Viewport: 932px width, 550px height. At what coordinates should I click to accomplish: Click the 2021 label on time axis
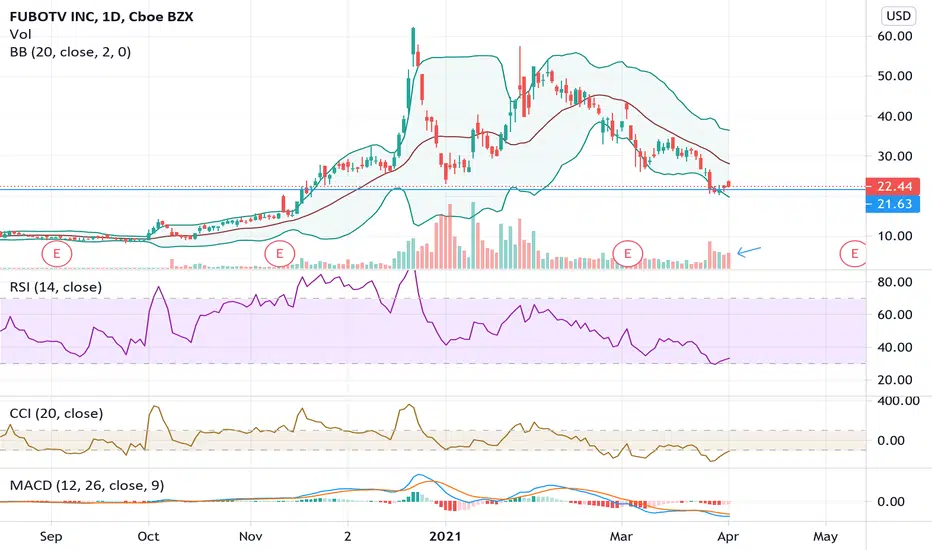tap(445, 536)
